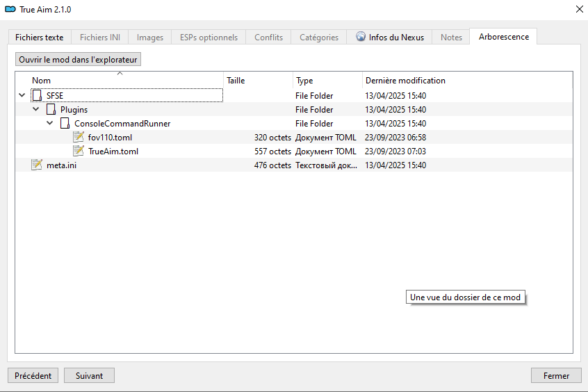Sort by the Type column header
The width and height of the screenshot is (588, 392).
328,80
